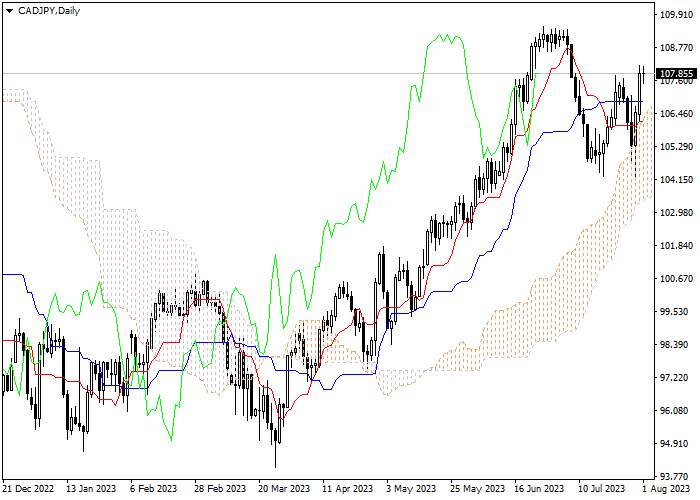
Task: Select the current price label 107.855
Action: click(x=676, y=74)
